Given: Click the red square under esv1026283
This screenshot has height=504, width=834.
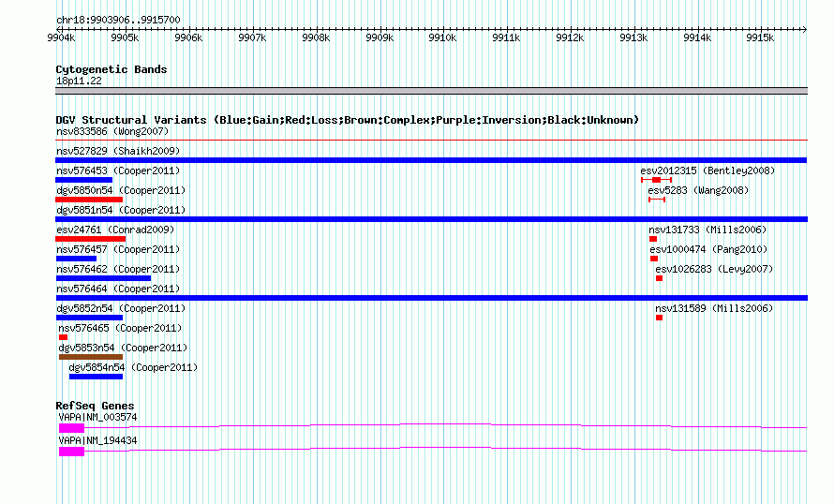Looking at the screenshot, I should (x=659, y=278).
